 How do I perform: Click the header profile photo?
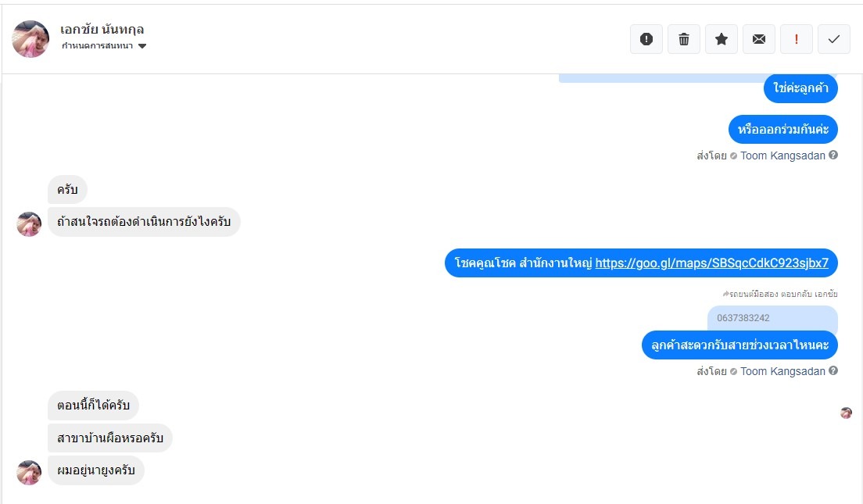coord(31,39)
